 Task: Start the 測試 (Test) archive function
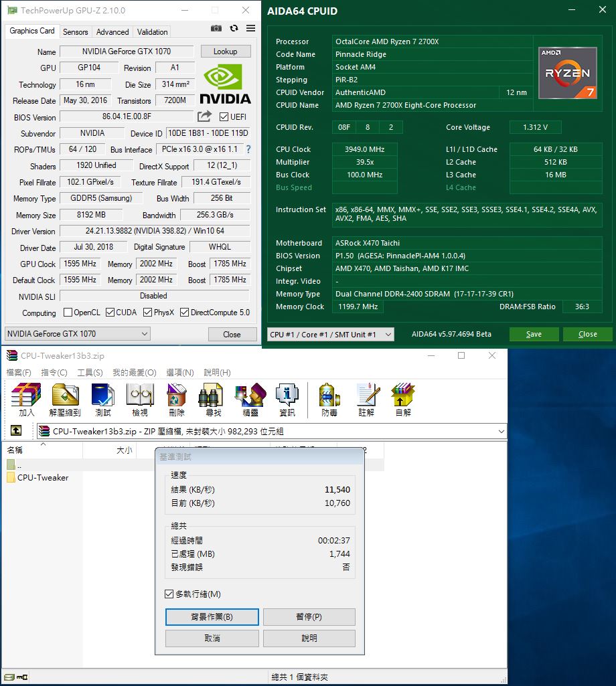tap(104, 400)
